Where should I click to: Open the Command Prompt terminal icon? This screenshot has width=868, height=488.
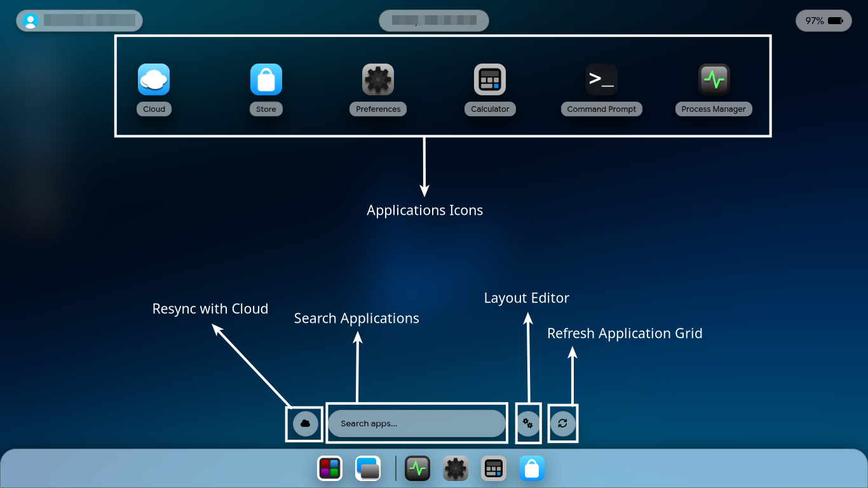coord(602,80)
